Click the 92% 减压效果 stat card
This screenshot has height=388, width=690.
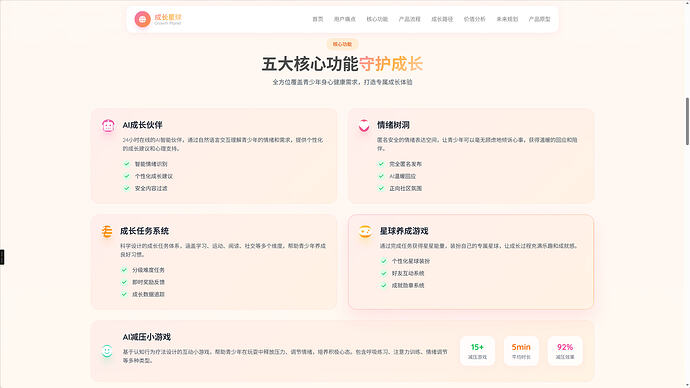[x=565, y=351]
